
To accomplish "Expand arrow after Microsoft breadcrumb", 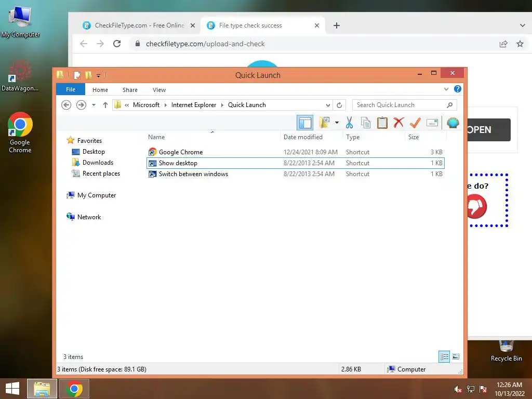I will point(166,105).
